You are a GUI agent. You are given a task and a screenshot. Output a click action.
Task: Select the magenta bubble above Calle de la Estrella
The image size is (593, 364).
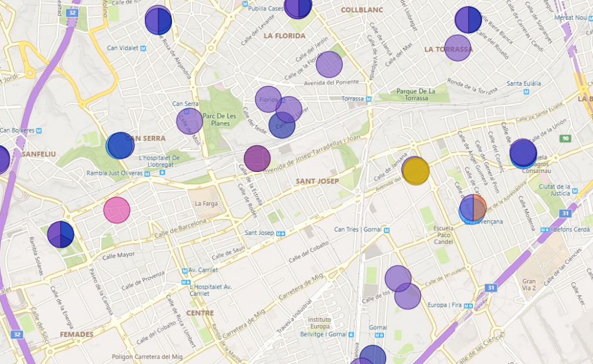(x=257, y=159)
